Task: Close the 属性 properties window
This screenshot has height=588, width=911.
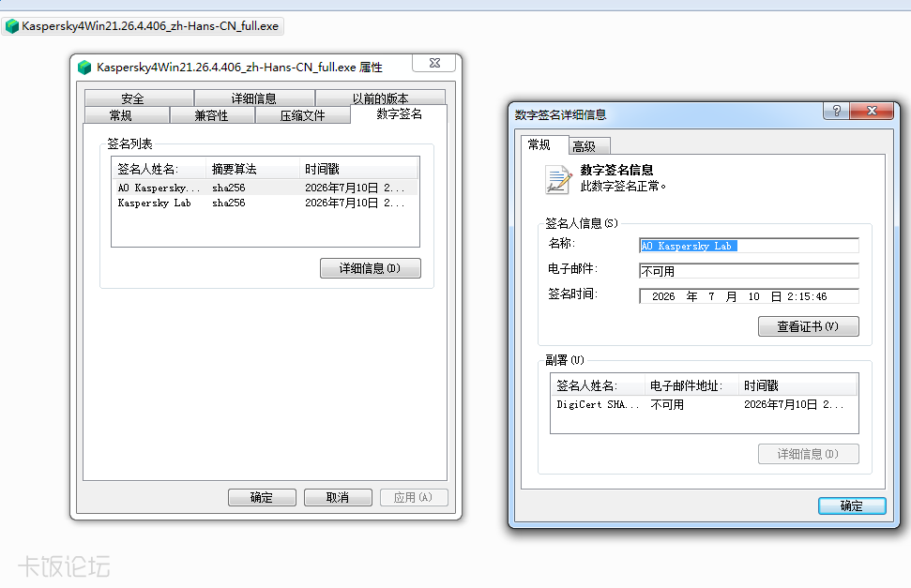Action: (434, 63)
